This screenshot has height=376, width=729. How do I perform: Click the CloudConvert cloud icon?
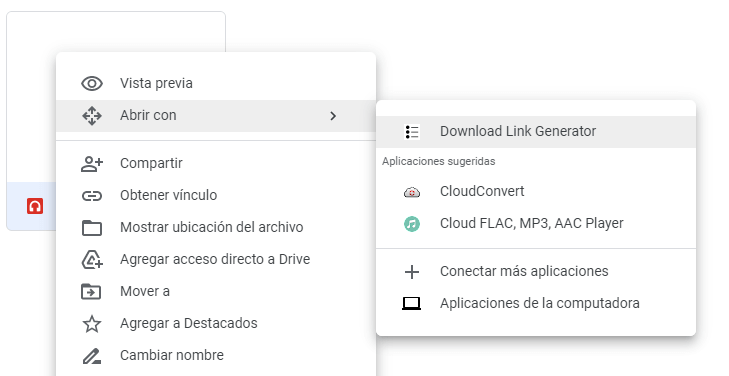[411, 192]
